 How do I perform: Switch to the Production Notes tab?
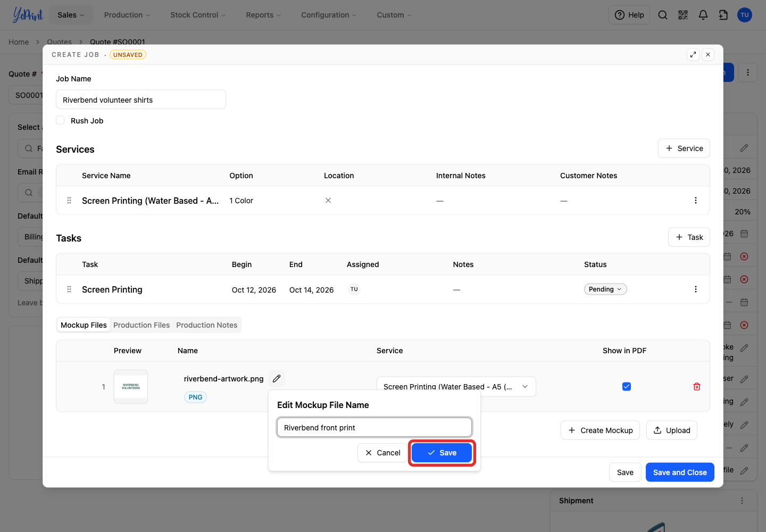[207, 325]
